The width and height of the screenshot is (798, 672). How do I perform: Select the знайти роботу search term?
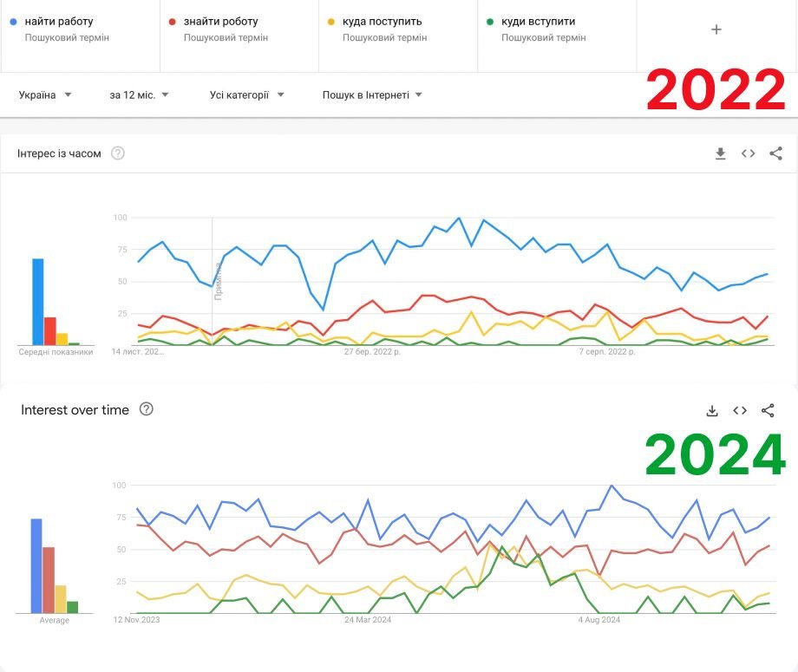point(220,21)
